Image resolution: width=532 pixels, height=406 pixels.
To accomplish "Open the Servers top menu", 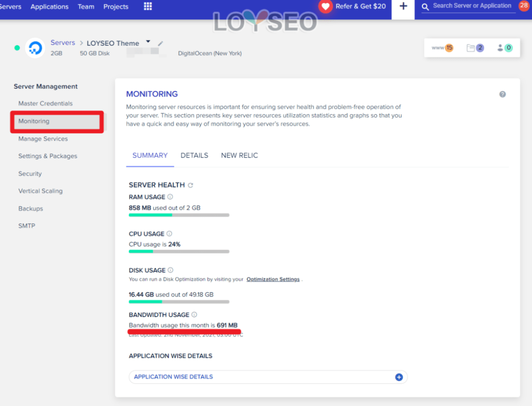I will [11, 6].
